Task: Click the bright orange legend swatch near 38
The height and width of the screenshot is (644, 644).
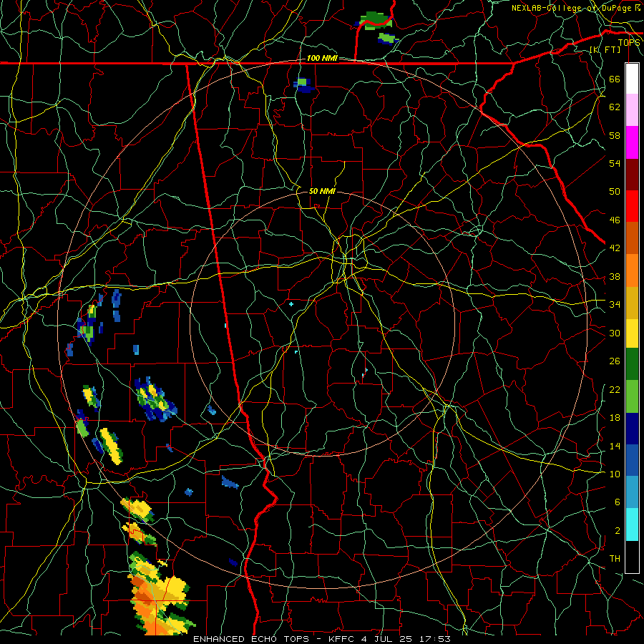Action: (x=632, y=270)
